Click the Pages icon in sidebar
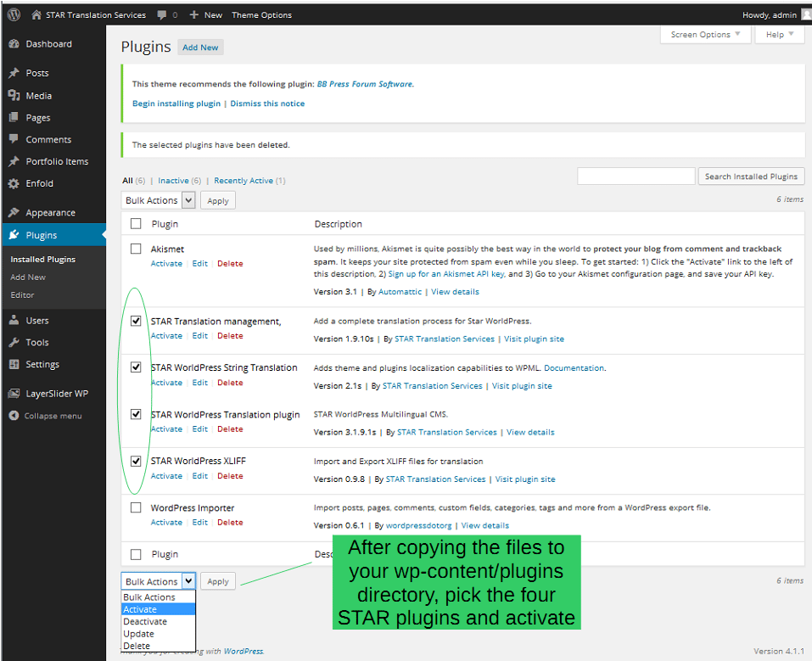 click(14, 118)
